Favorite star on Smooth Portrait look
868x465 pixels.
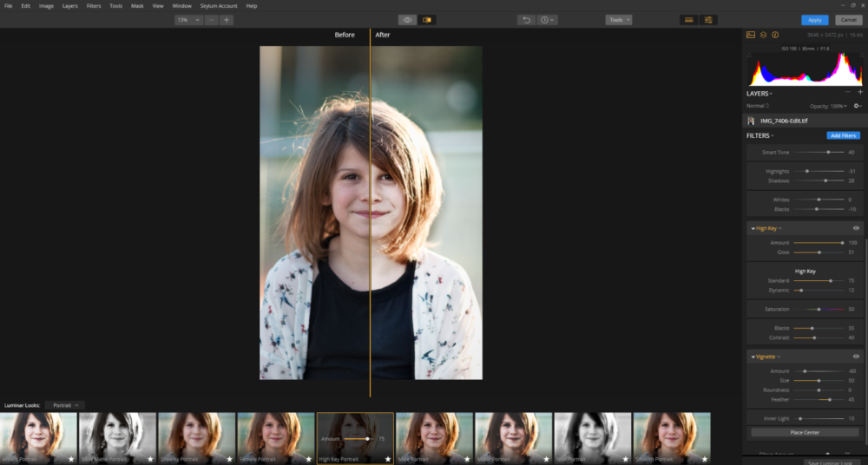[x=704, y=459]
